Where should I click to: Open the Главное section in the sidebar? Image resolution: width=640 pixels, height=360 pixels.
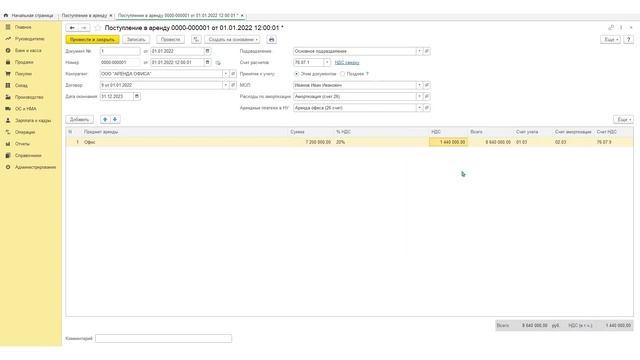[x=23, y=27]
